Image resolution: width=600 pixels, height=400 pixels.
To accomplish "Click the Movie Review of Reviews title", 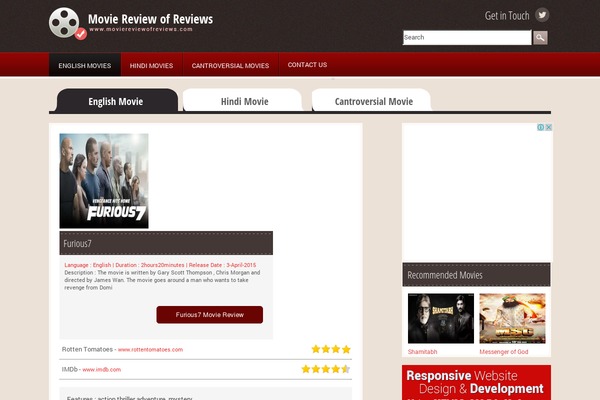I will pyautogui.click(x=150, y=19).
